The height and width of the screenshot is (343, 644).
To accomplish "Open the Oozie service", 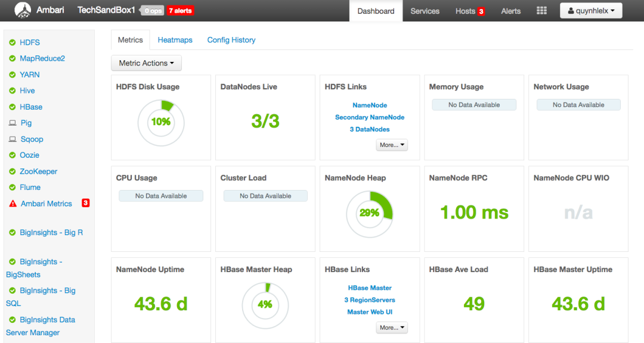I will tap(30, 155).
